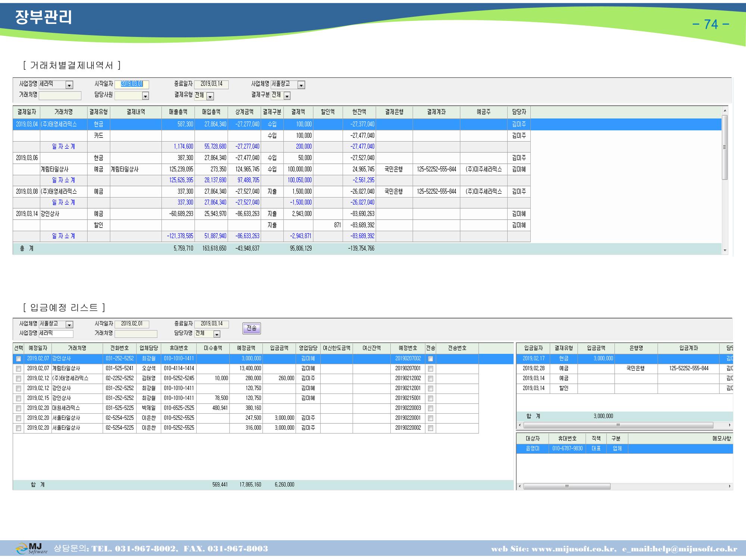This screenshot has height=560, width=746.
Task: Open the 결제구분 전체 dropdown
Action: coord(287,96)
